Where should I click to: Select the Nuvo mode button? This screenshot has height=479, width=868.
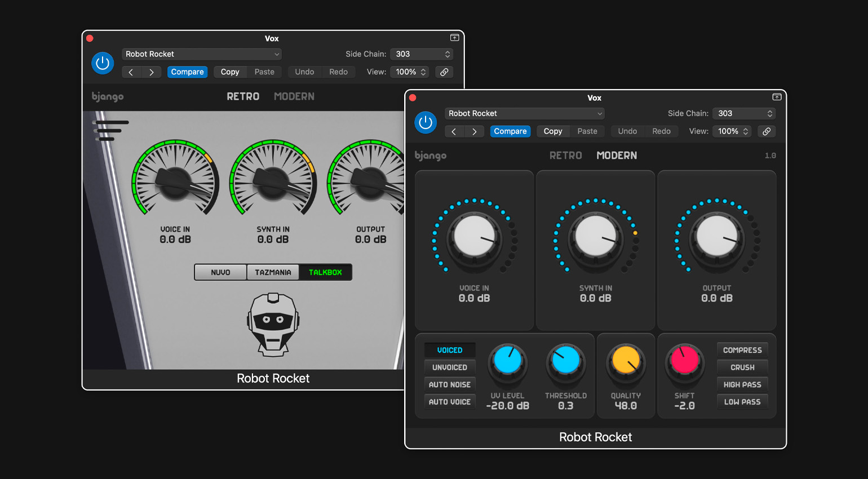click(220, 272)
